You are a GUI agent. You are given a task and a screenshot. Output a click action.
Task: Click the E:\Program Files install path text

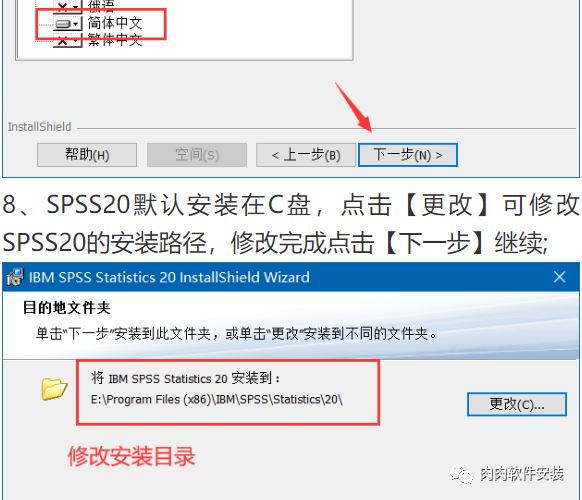[217, 399]
